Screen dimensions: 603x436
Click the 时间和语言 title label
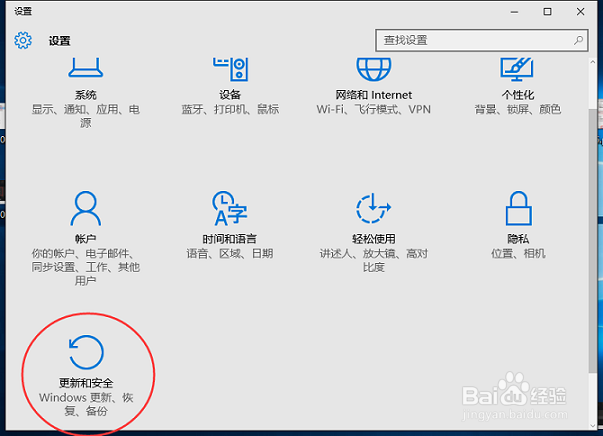[x=230, y=239]
